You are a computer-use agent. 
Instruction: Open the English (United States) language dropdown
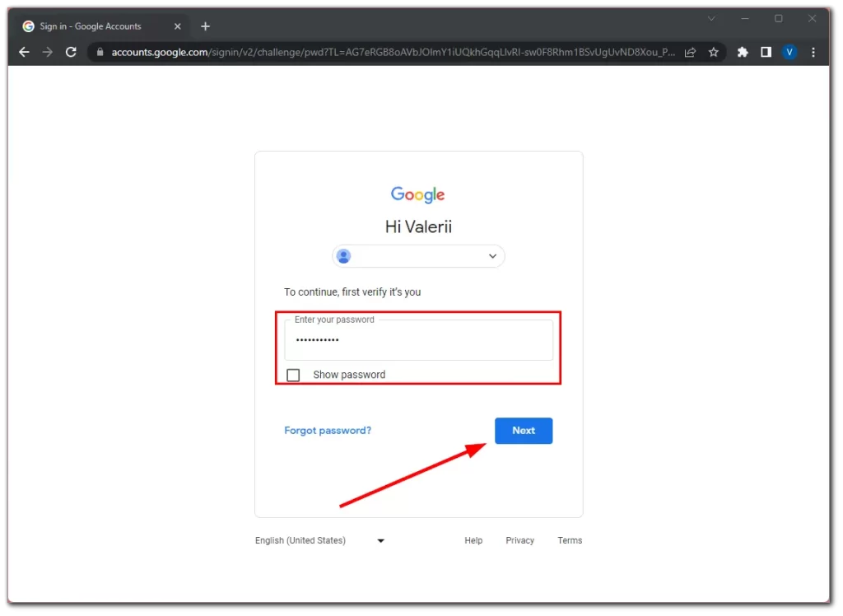pyautogui.click(x=319, y=541)
